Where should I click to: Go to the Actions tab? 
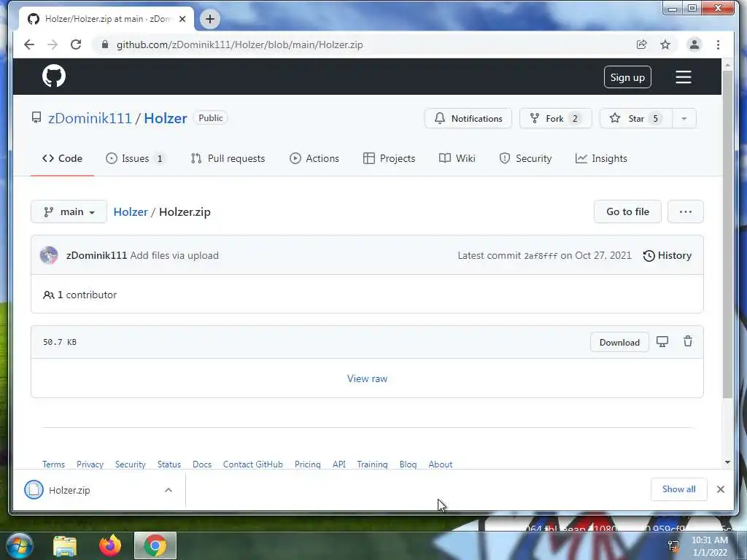click(314, 158)
